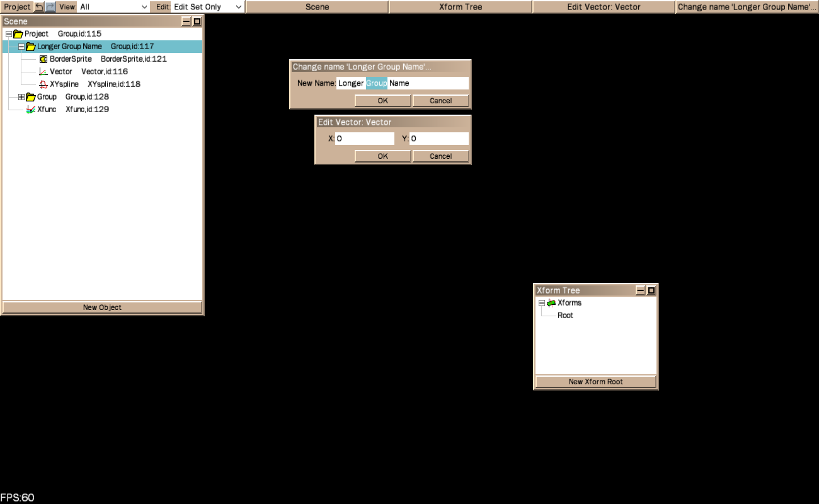
Task: Click the Undo arrow icon
Action: click(x=38, y=7)
